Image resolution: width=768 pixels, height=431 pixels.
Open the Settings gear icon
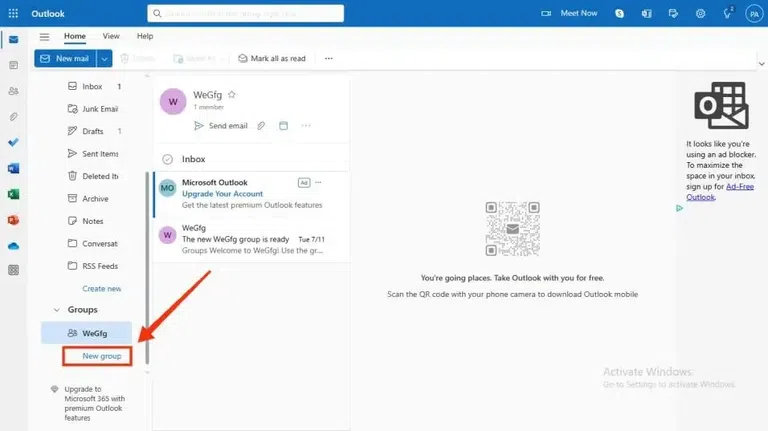click(700, 14)
